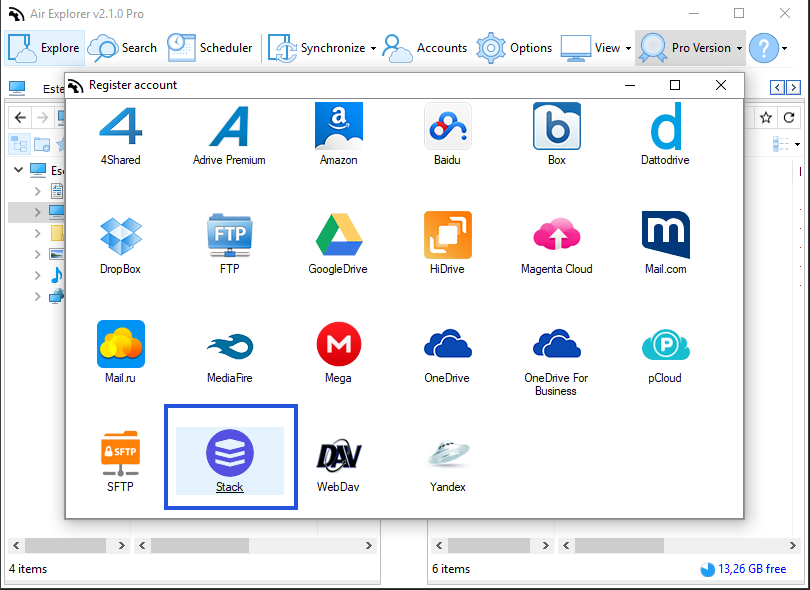
Task: Choose Adrive Premium in Register account
Action: pyautogui.click(x=229, y=126)
